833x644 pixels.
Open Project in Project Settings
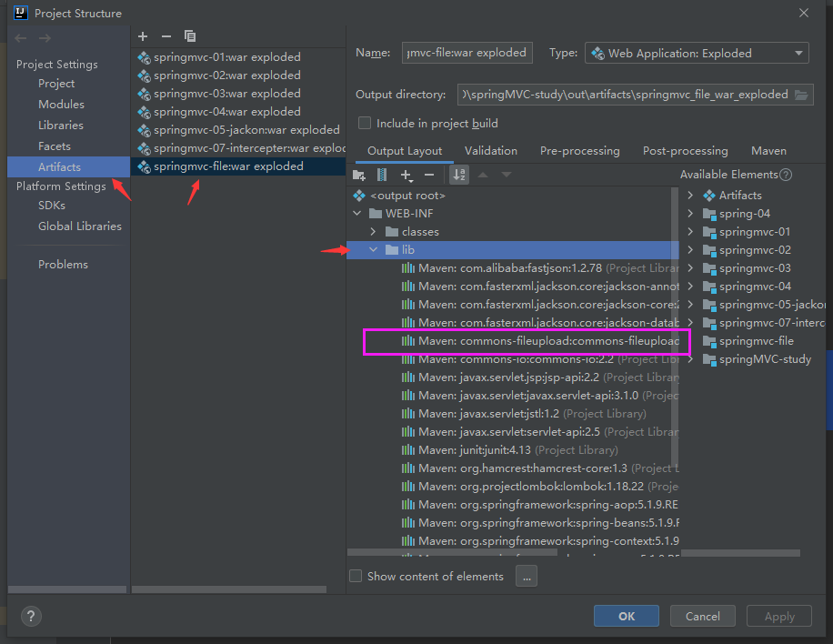pos(56,84)
